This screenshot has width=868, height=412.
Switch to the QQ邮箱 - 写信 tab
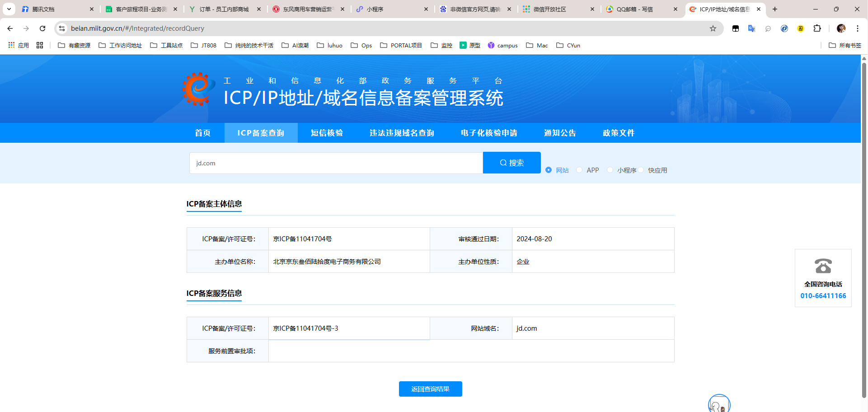click(x=642, y=9)
